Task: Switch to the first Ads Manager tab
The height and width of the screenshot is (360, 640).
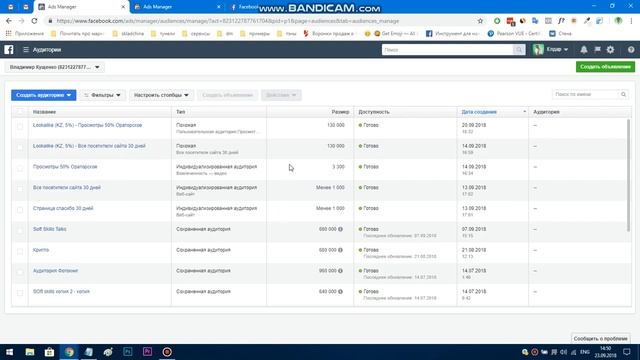Action: (x=81, y=7)
